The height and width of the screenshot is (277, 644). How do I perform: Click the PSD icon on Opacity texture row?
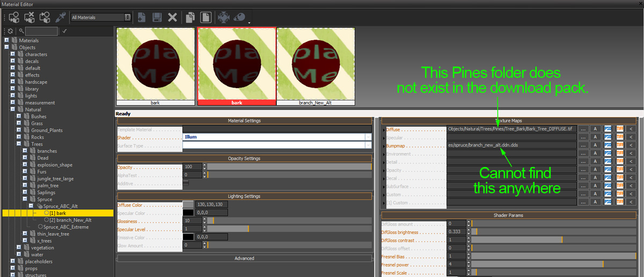(x=608, y=169)
